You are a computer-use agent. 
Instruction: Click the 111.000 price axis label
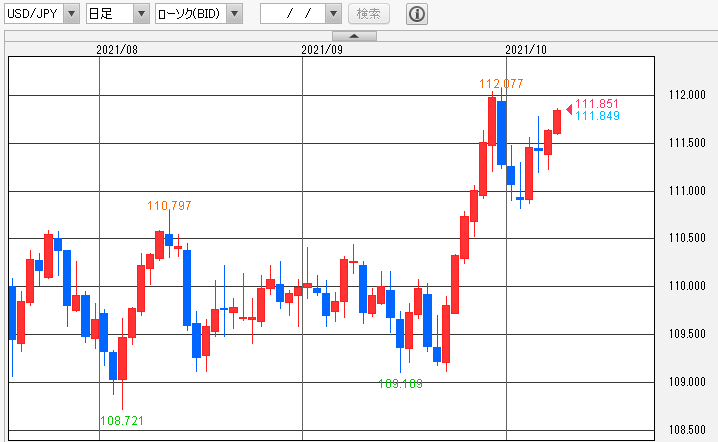click(687, 191)
